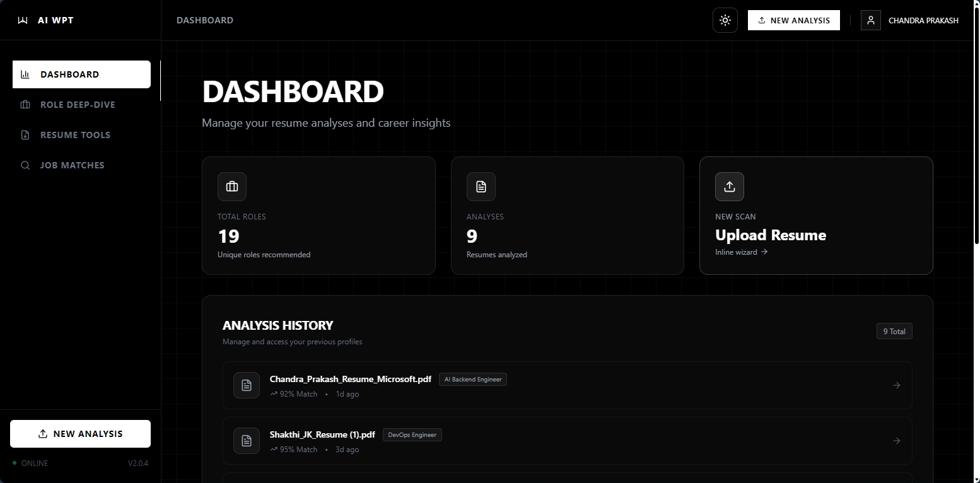Screen dimensions: 980x483
Task: Toggle the light/dark theme sun button
Action: [725, 20]
